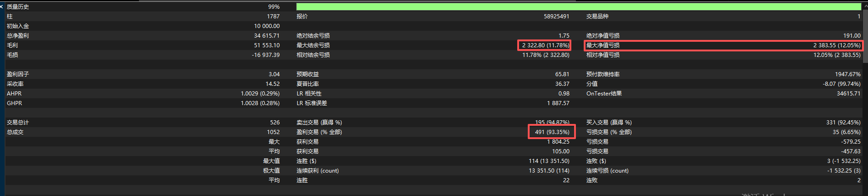Click the 报价 value 58925491
The height and width of the screenshot is (196, 868).
pyautogui.click(x=556, y=17)
